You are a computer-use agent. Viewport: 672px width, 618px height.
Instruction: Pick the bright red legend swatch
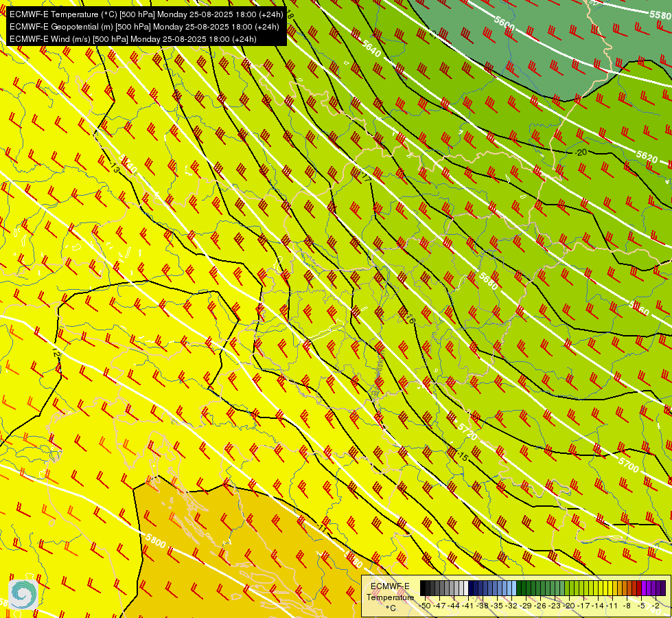(640, 588)
